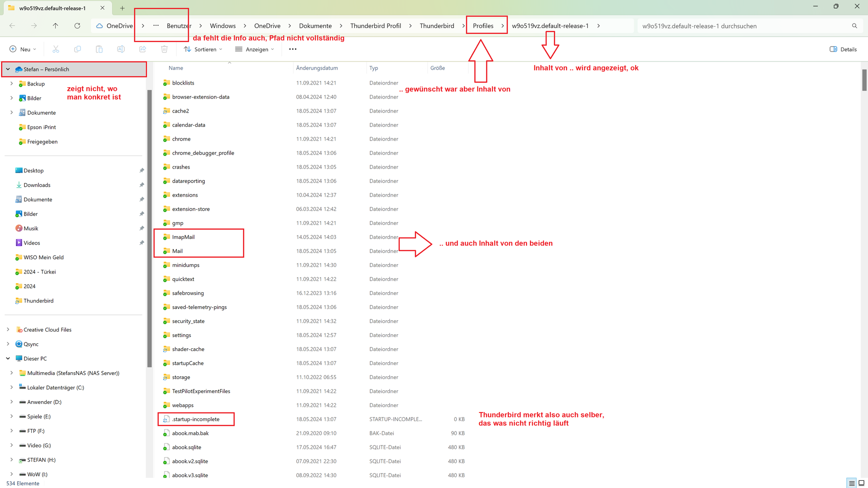Click the Windows breadcrumb segment
The image size is (868, 488).
[x=223, y=26]
